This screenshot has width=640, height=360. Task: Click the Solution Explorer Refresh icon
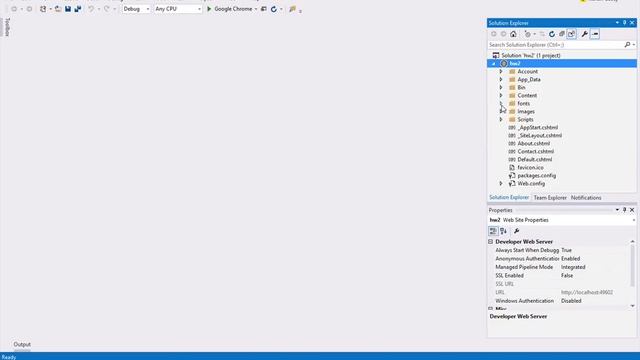552,34
